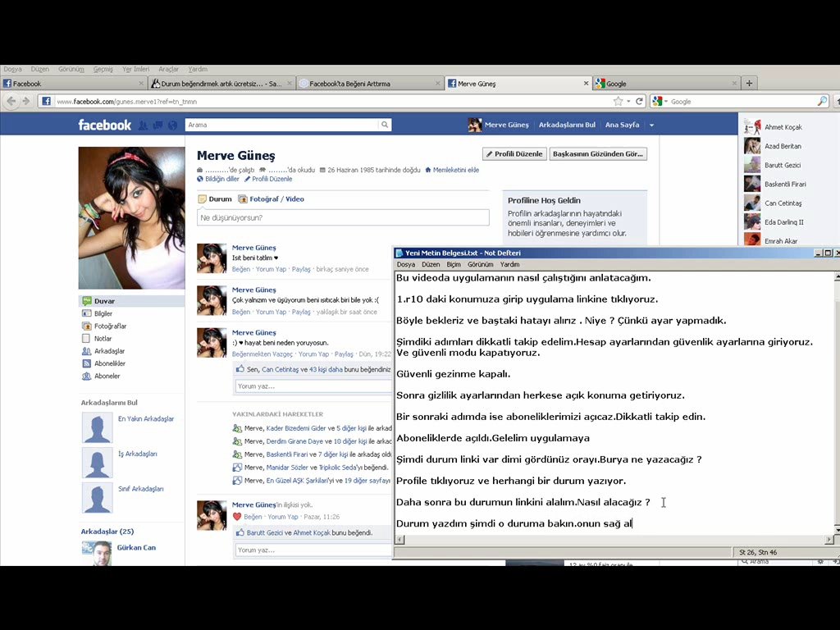Close the first Facebook tab
This screenshot has width=840, height=630.
[141, 83]
